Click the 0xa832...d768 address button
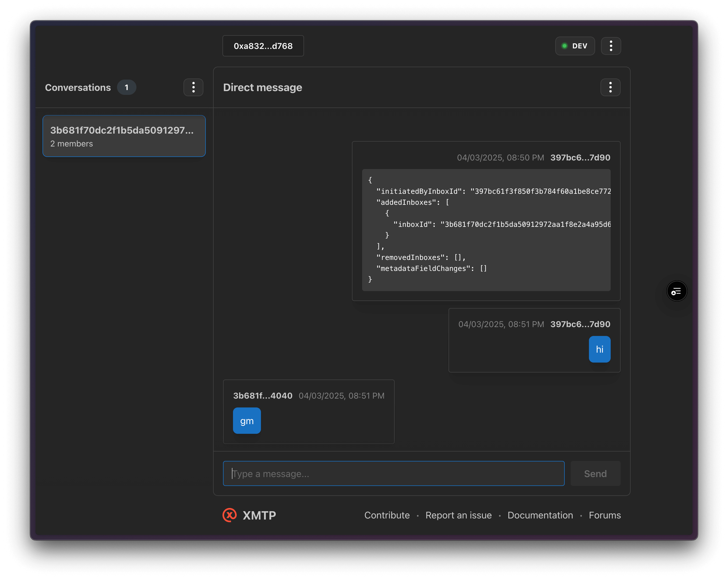The image size is (728, 580). pos(263,46)
